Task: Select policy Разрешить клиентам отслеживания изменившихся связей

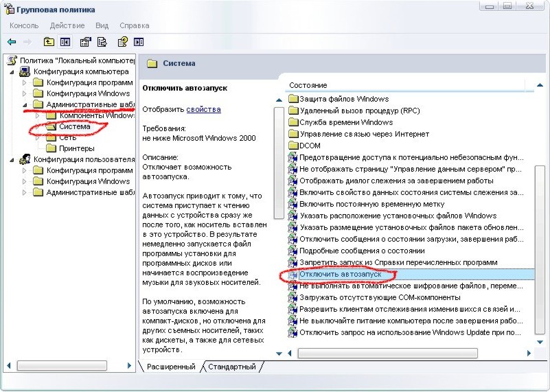Action: [x=404, y=309]
